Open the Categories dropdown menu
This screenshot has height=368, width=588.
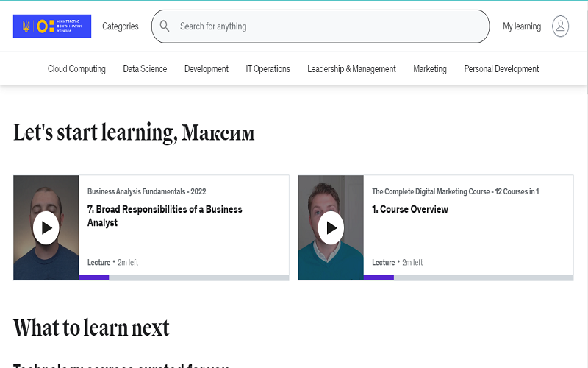pos(120,26)
